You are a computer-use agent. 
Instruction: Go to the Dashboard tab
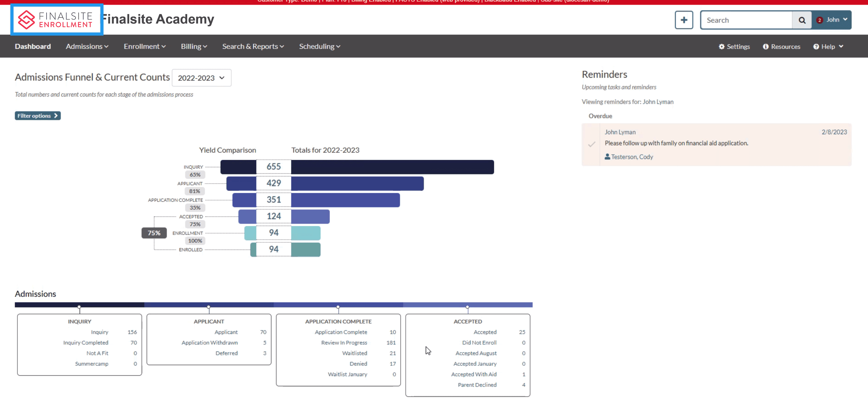tap(33, 46)
